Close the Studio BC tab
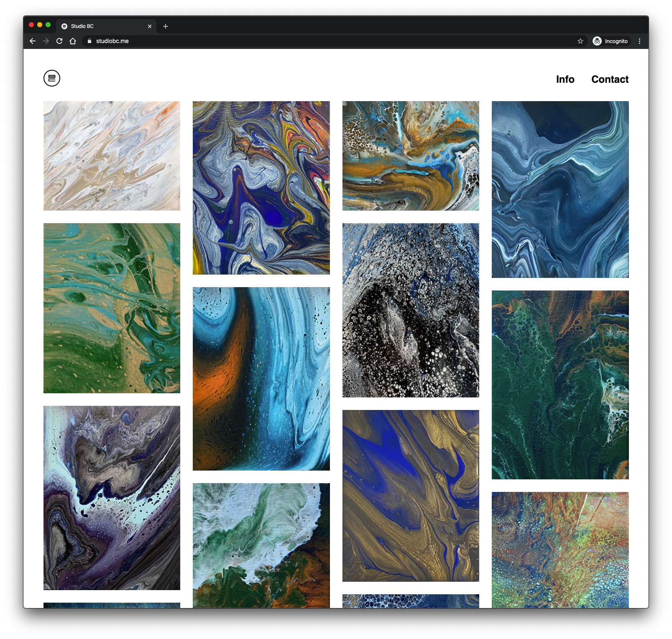This screenshot has width=672, height=639. coord(150,26)
